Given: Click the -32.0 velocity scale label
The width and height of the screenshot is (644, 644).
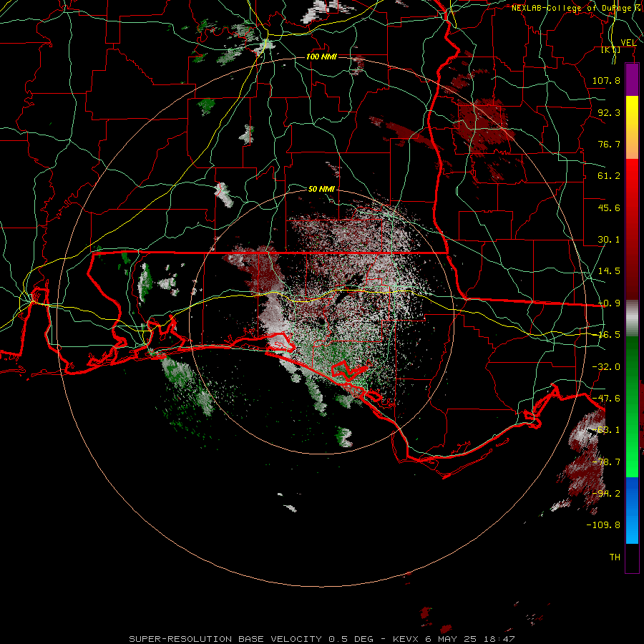Looking at the screenshot, I should click(x=606, y=367).
